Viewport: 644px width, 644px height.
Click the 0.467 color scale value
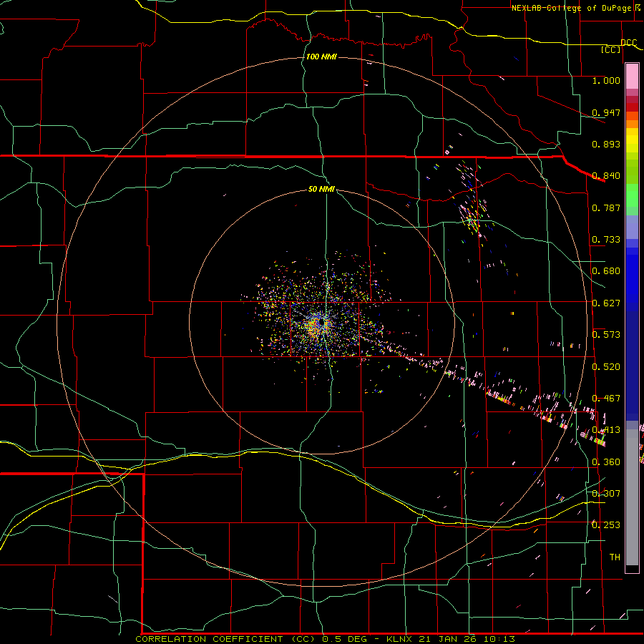click(x=606, y=398)
